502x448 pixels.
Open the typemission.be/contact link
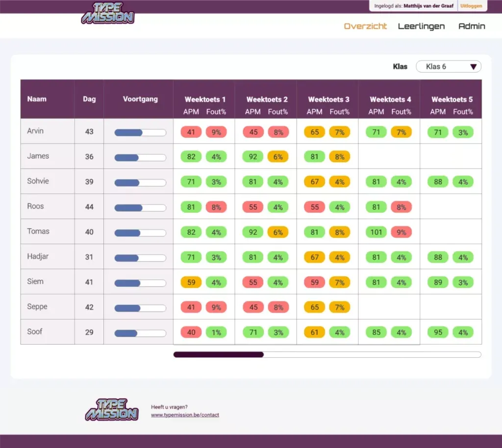click(x=185, y=415)
